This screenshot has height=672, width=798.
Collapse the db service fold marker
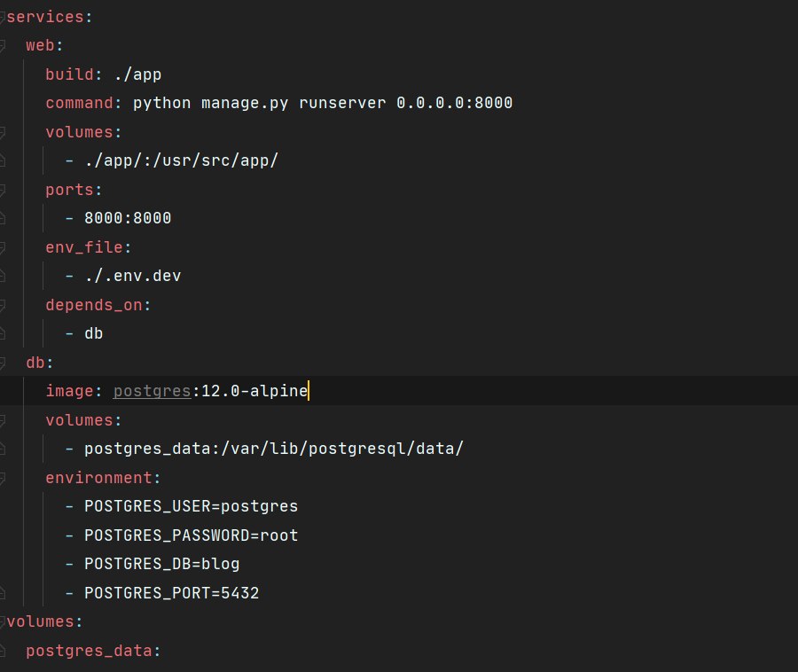(x=2, y=363)
